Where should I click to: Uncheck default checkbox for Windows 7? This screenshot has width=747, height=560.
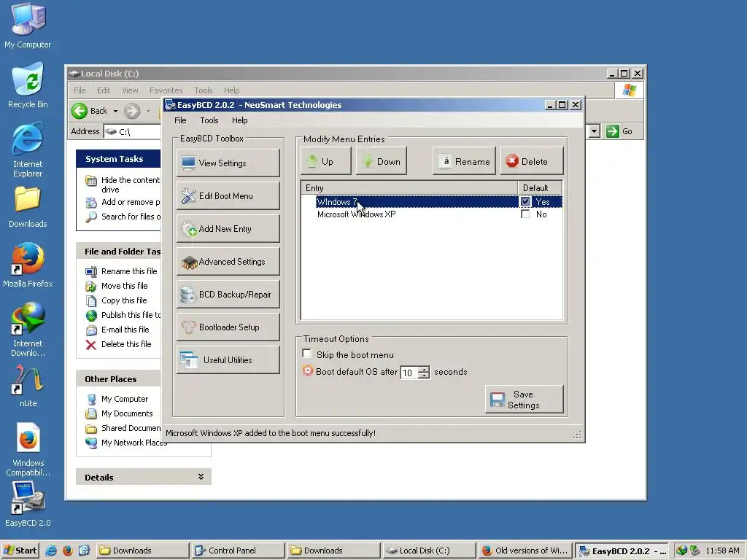[x=525, y=201]
